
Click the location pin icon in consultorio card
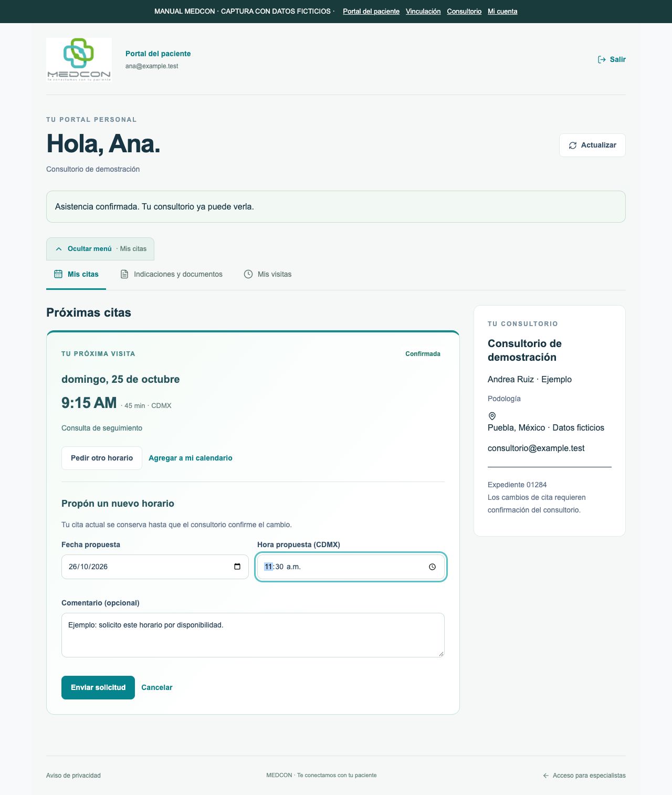[x=492, y=416]
